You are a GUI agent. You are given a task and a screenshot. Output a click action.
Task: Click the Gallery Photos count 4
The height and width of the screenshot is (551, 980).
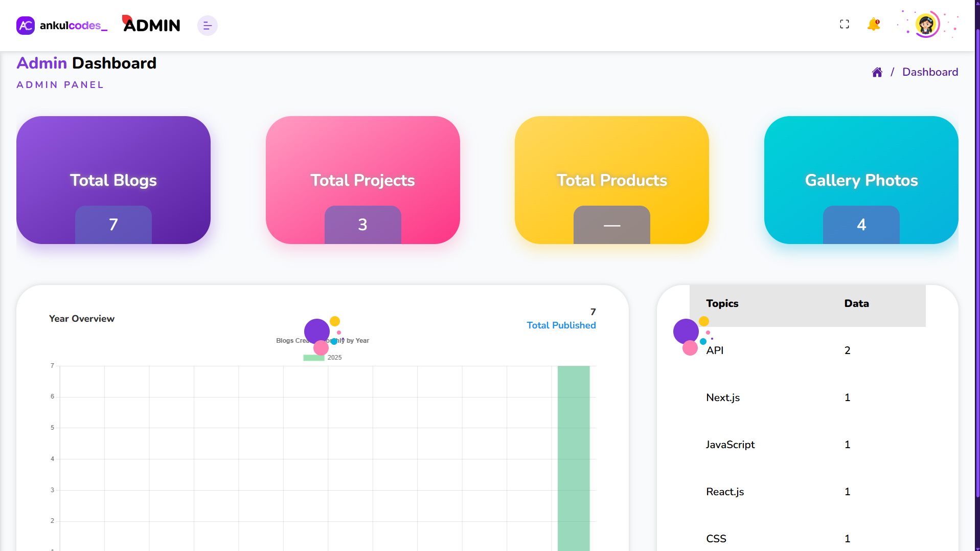861,225
